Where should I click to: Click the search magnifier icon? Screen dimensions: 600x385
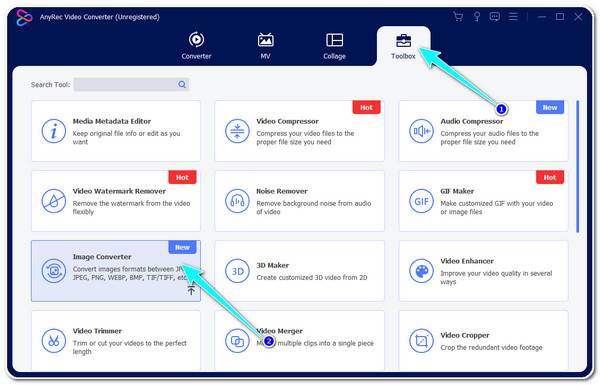(x=182, y=85)
